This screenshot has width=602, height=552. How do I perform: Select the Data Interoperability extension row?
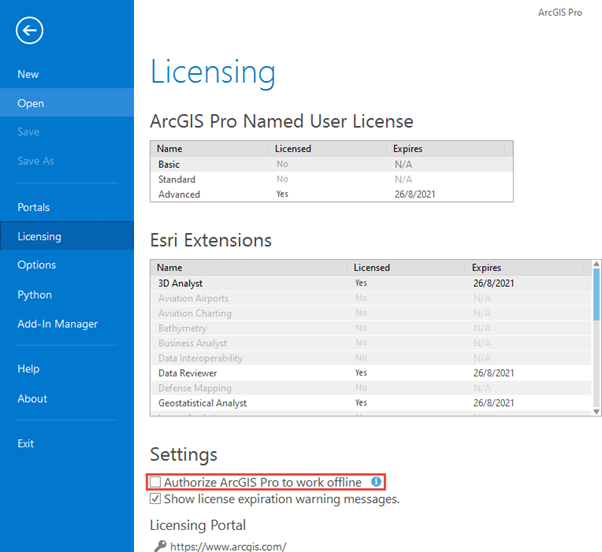[371, 358]
